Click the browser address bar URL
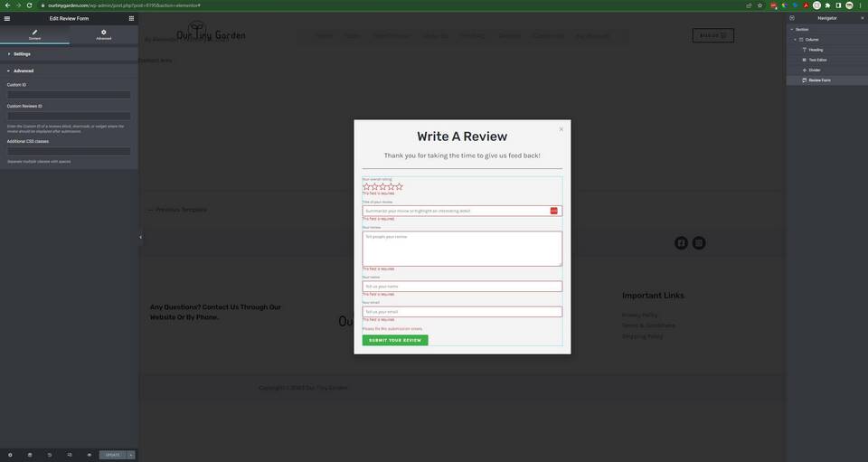This screenshot has height=462, width=868. point(124,5)
